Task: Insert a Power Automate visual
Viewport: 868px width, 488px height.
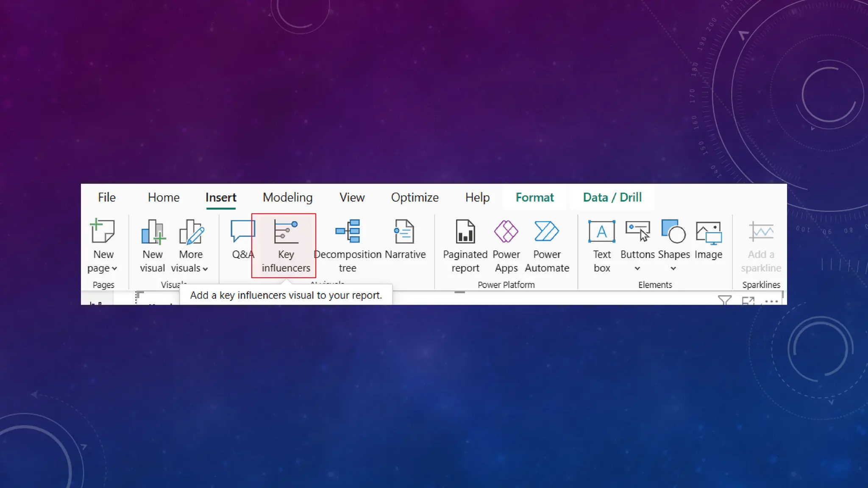Action: pos(547,231)
